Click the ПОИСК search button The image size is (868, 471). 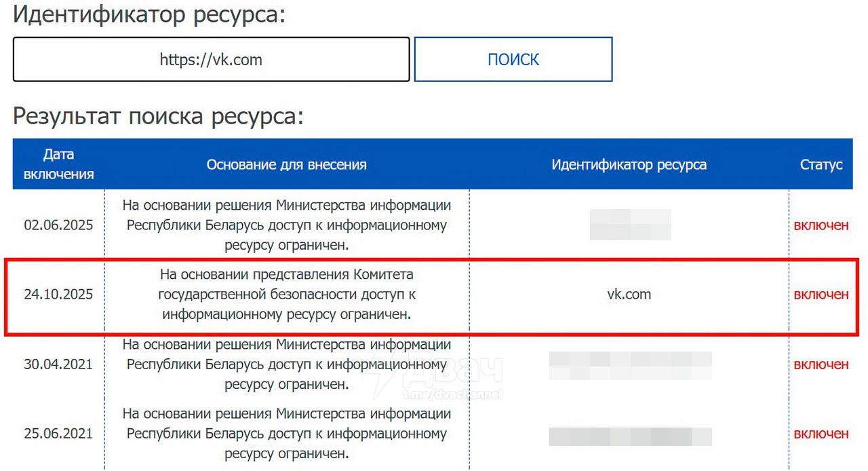[x=513, y=59]
